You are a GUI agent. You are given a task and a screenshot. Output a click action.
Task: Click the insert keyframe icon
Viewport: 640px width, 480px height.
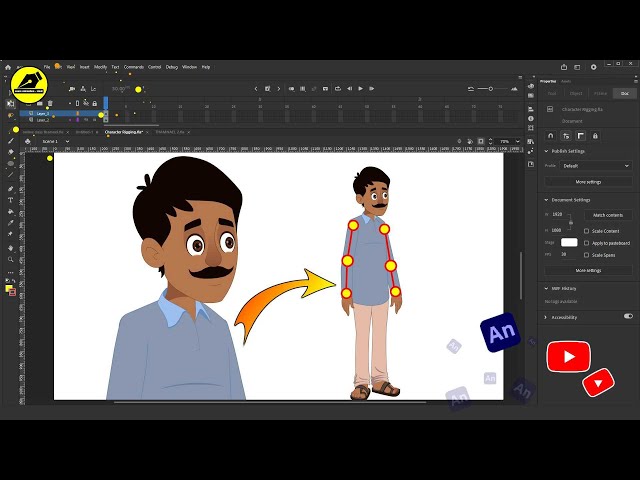coord(268,89)
